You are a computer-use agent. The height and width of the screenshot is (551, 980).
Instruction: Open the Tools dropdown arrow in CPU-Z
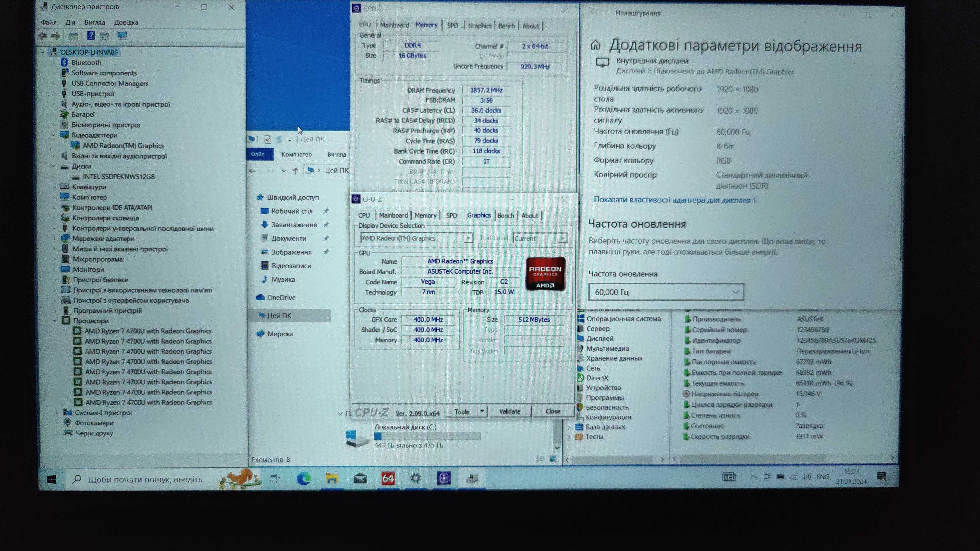482,411
